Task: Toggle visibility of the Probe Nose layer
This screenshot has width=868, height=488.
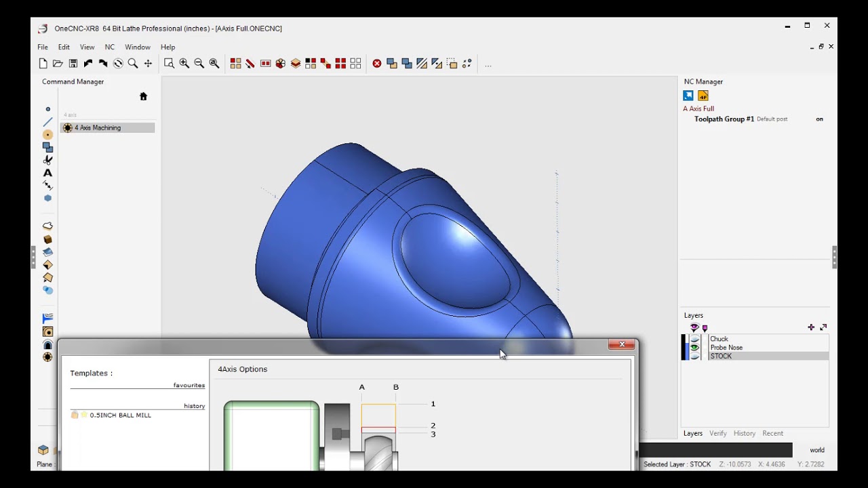Action: tap(694, 347)
